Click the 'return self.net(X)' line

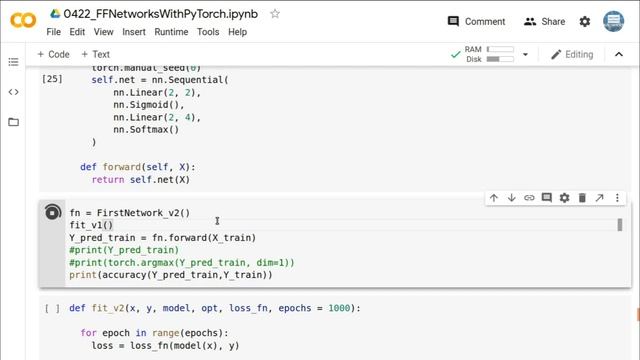pyautogui.click(x=141, y=180)
